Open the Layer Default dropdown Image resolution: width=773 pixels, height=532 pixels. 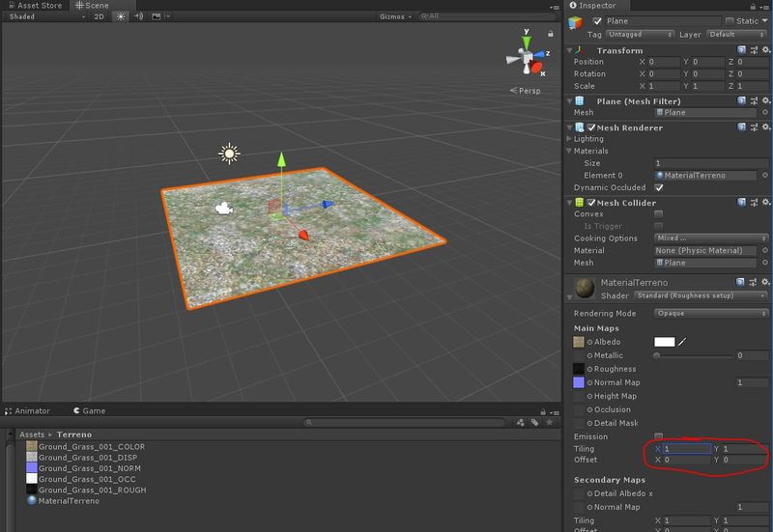[736, 35]
